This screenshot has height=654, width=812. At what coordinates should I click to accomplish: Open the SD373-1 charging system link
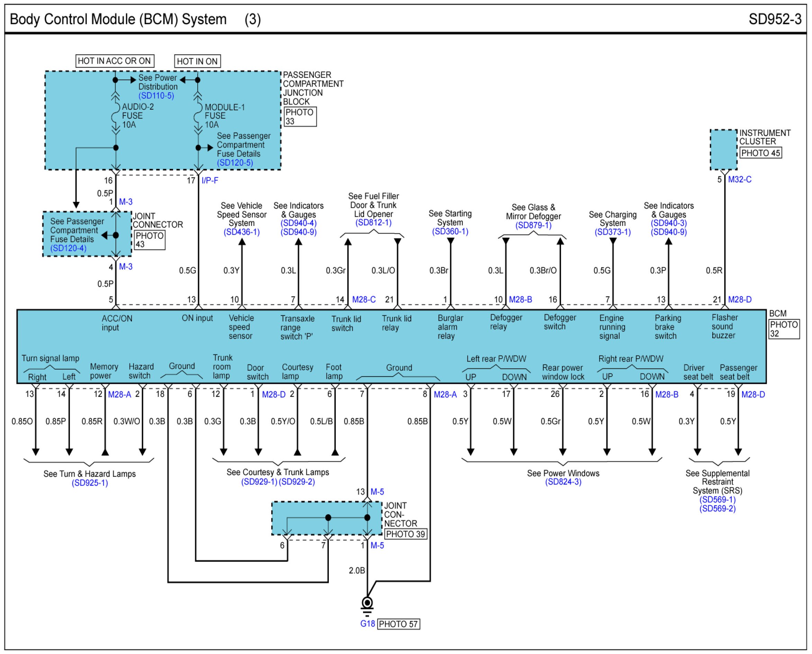[612, 232]
